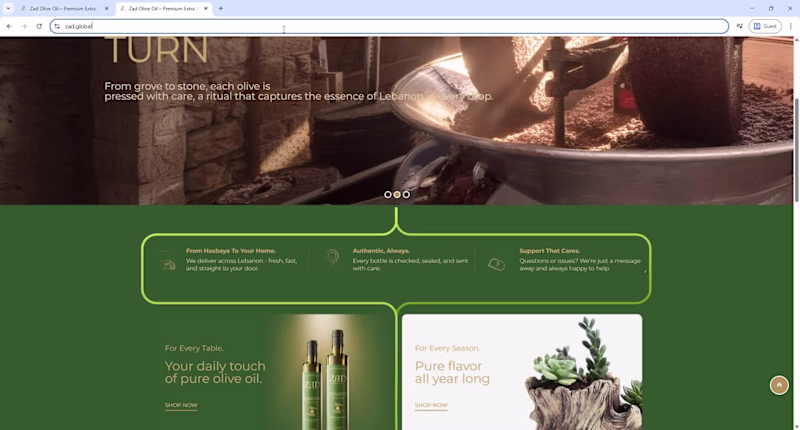
Task: Click the large TURN hero heading
Action: (x=156, y=50)
